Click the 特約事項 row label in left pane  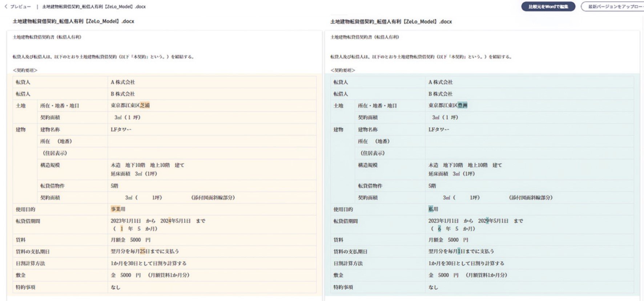click(x=25, y=287)
